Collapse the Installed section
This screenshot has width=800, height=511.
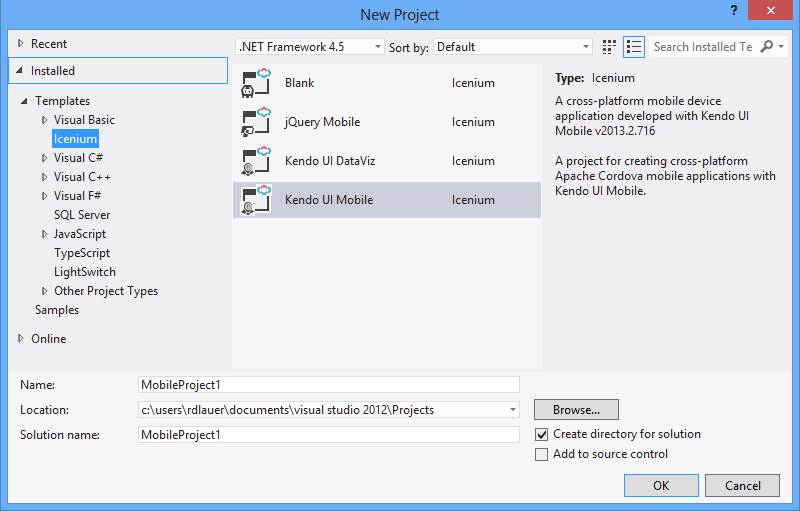pyautogui.click(x=19, y=71)
